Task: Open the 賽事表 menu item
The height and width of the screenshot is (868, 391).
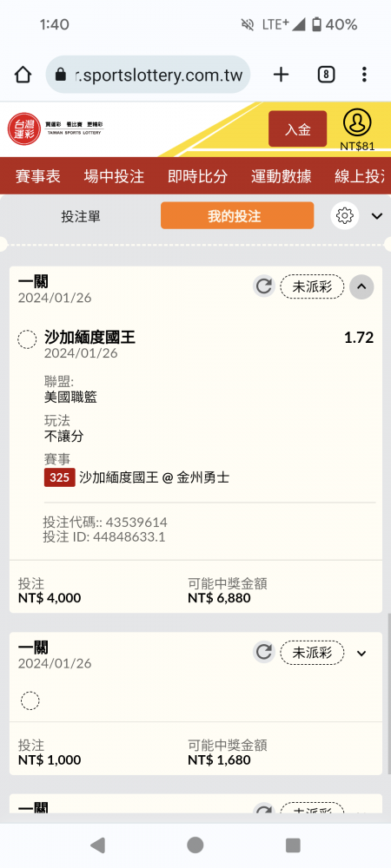Action: 38,176
